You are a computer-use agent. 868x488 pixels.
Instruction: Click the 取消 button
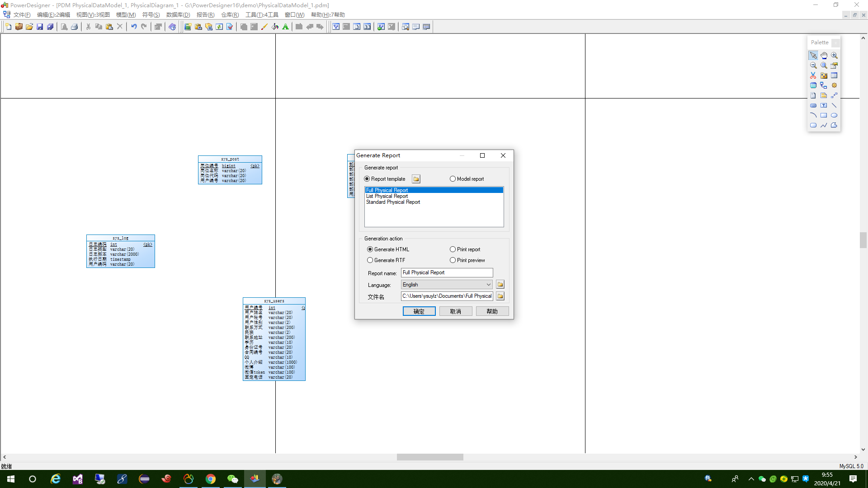[455, 311]
